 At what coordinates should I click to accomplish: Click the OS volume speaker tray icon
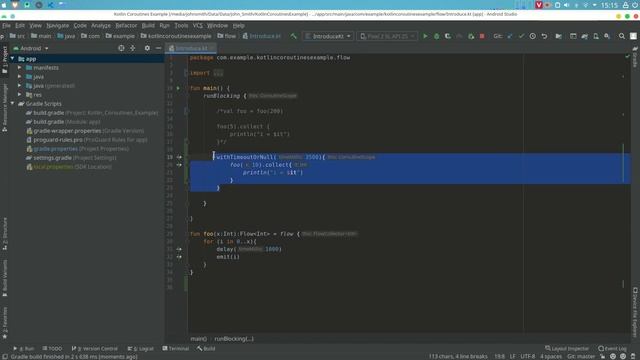pyautogui.click(x=567, y=5)
